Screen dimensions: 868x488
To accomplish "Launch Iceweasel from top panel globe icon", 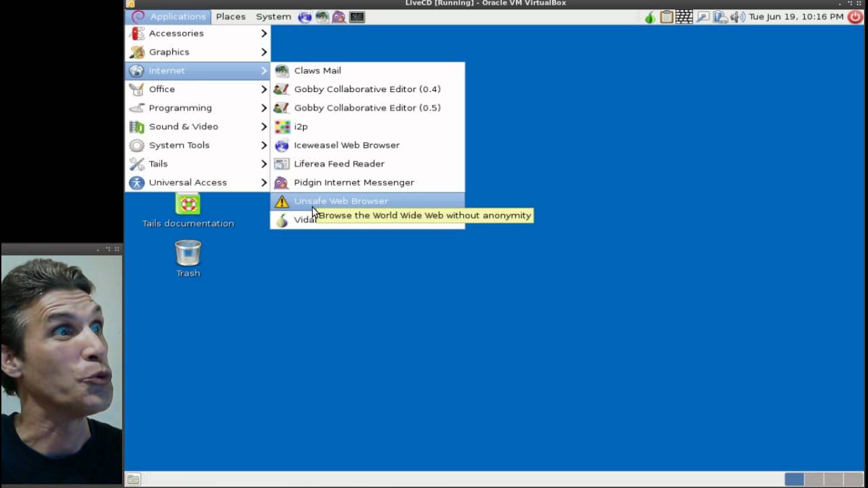I will 305,17.
